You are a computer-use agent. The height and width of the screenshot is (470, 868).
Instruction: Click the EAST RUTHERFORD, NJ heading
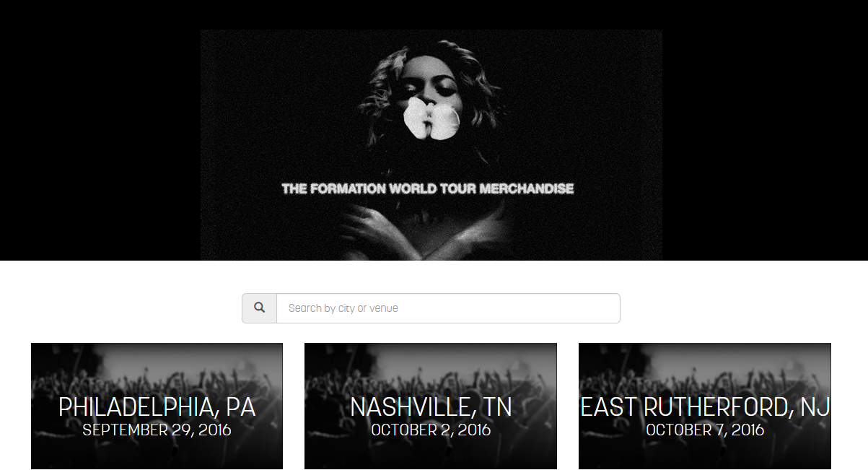click(x=705, y=406)
